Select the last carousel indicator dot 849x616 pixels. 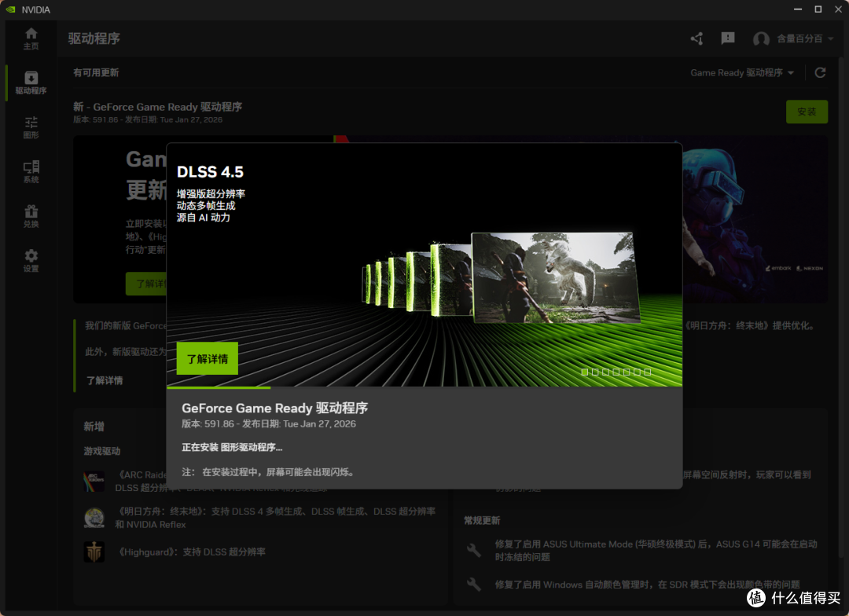[x=648, y=372]
